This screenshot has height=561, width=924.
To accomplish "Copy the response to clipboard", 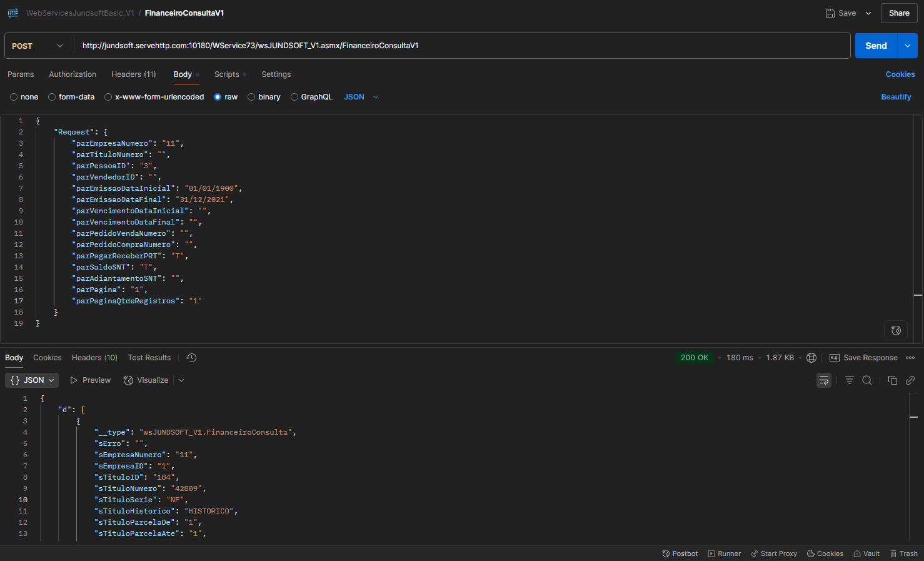I will coord(892,380).
